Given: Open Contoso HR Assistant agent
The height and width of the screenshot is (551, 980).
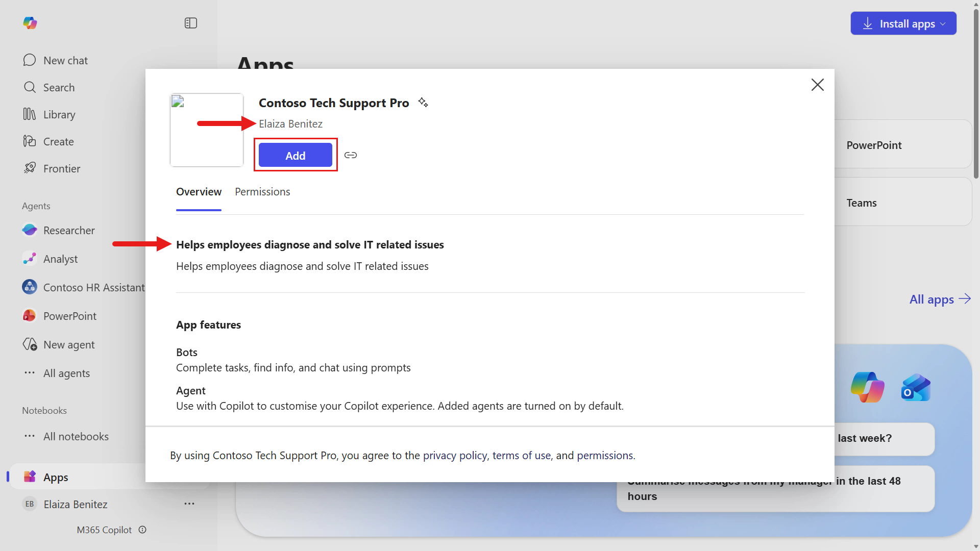Looking at the screenshot, I should (93, 287).
